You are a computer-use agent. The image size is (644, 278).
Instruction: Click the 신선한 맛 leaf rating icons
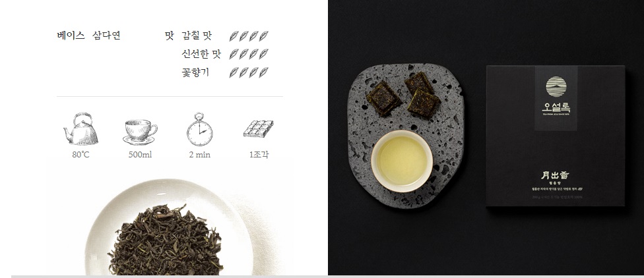pos(249,54)
